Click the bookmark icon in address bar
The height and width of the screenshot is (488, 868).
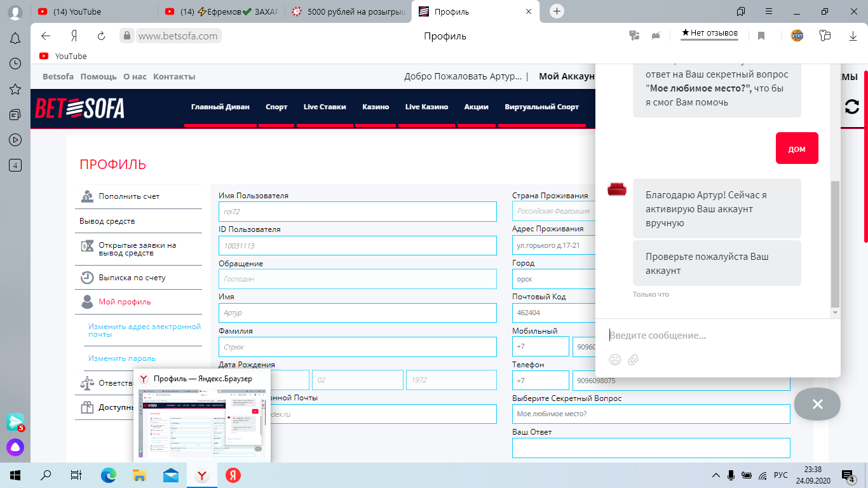pyautogui.click(x=761, y=36)
